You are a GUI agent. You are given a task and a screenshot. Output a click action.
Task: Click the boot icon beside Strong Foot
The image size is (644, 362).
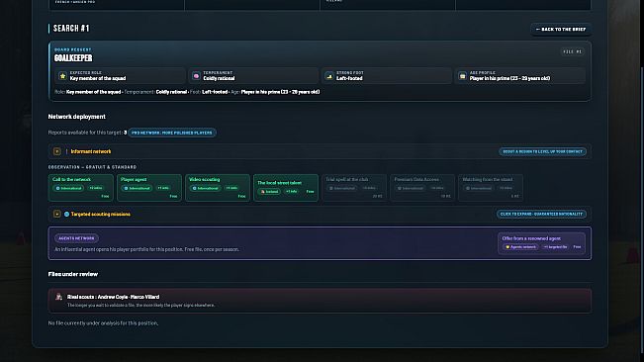coord(329,76)
